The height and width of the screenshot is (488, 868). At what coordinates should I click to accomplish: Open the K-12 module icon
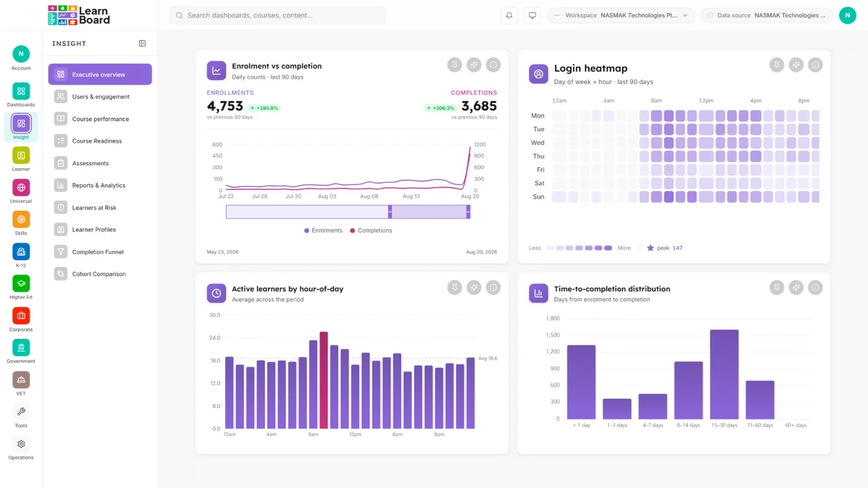click(x=21, y=251)
